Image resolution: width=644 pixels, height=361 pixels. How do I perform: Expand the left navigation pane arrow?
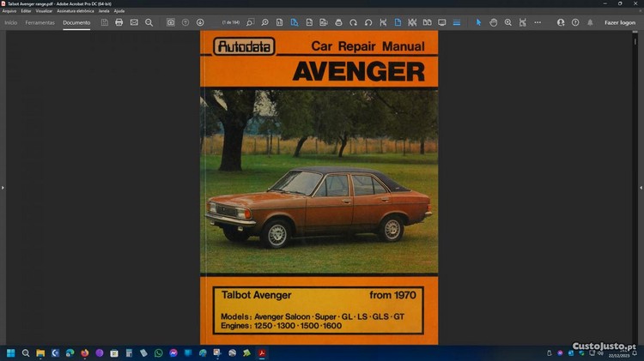pos(3,187)
